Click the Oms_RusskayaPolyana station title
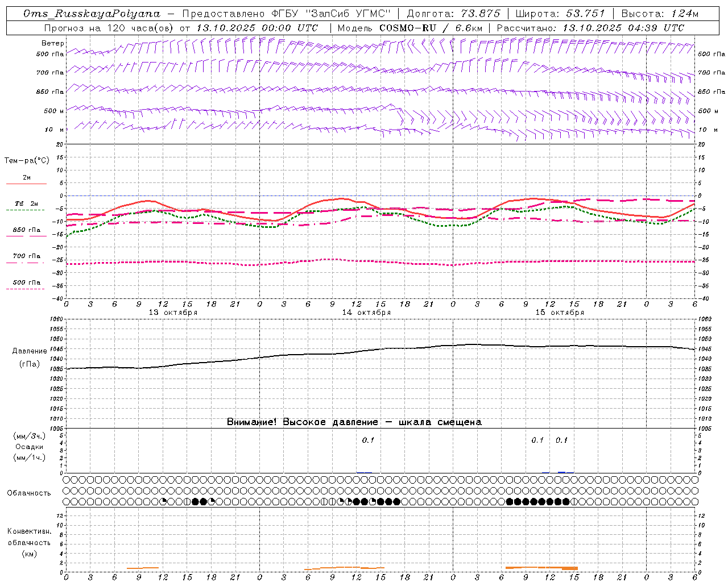The image size is (728, 582). pos(92,14)
